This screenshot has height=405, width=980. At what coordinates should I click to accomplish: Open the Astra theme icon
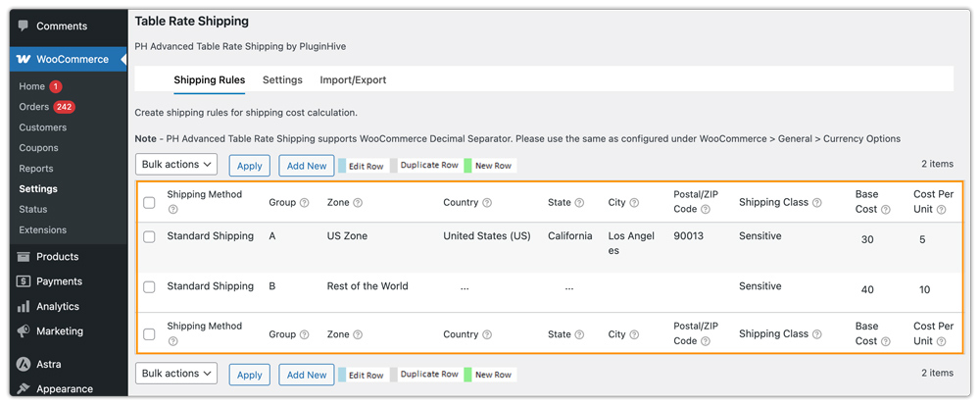(x=24, y=365)
